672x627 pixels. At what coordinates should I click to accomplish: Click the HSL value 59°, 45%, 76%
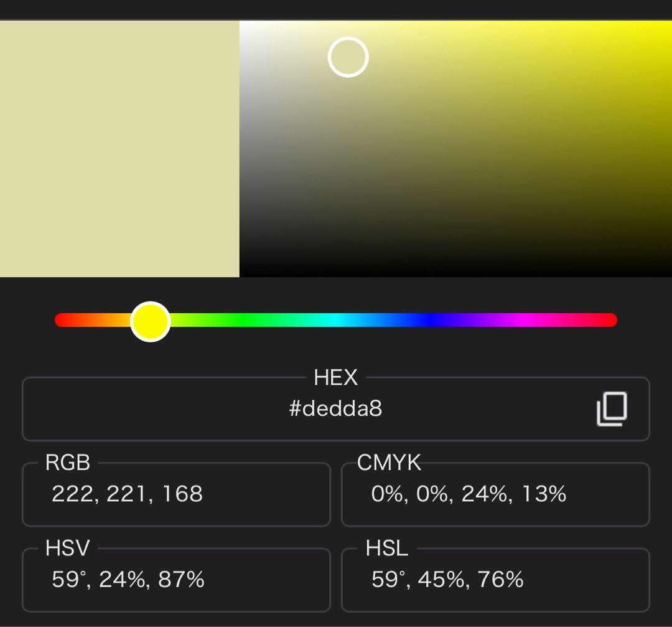(447, 580)
